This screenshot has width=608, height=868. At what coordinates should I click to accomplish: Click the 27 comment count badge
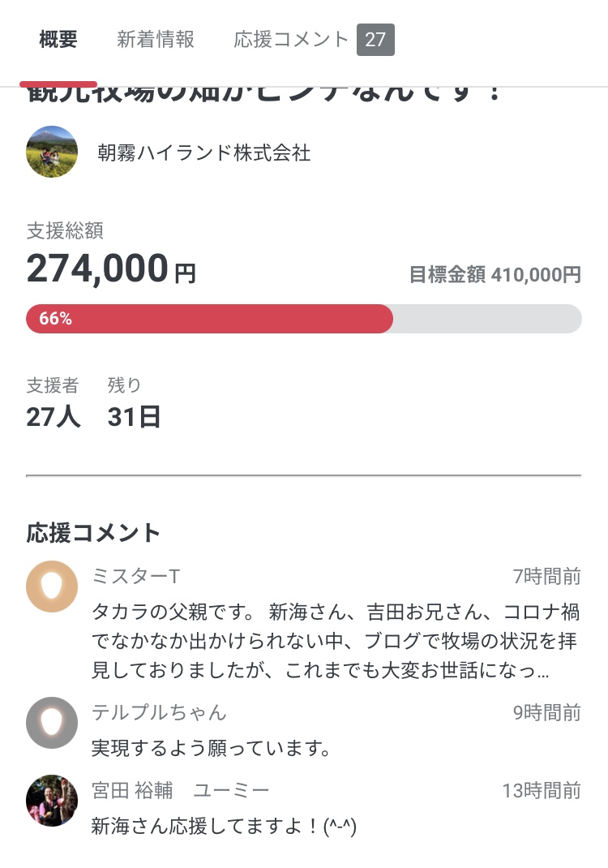pyautogui.click(x=375, y=40)
